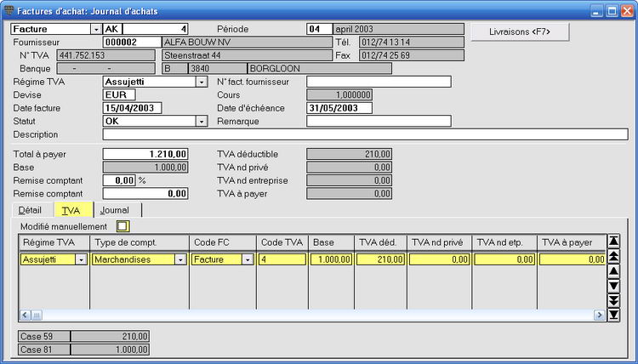Click the Steenstraat 44 address field
This screenshot has width=638, height=364.
(x=247, y=56)
